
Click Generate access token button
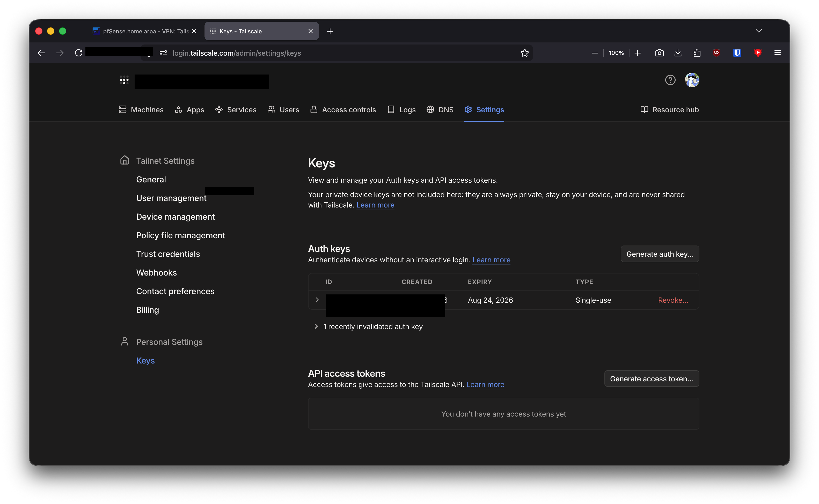coord(652,379)
